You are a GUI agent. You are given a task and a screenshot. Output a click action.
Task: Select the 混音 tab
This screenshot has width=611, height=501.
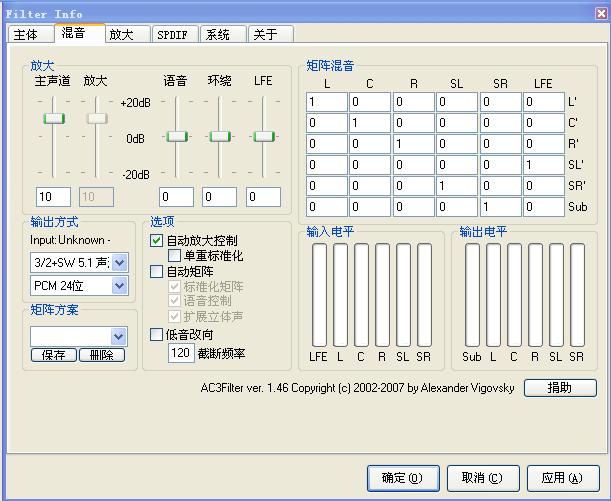coord(79,33)
